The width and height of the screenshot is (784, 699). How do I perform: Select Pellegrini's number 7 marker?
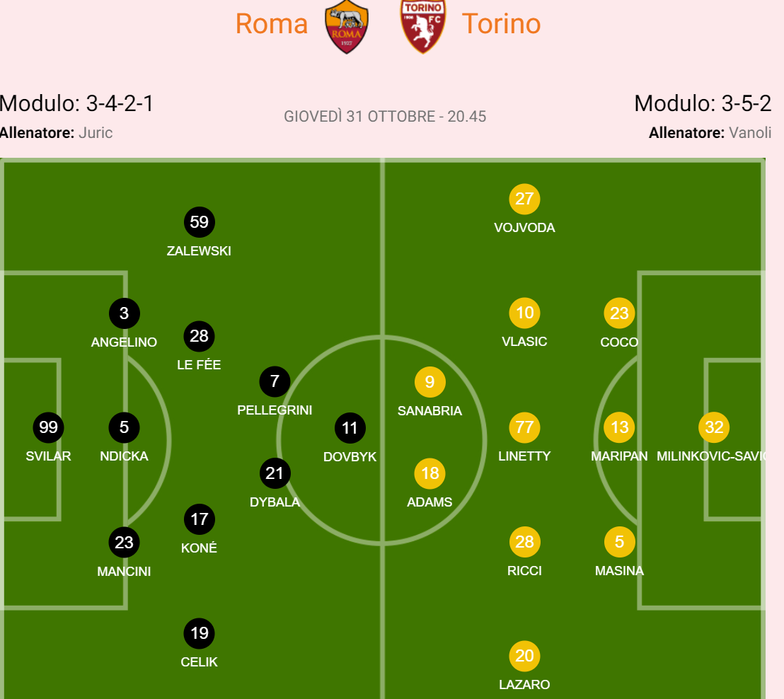275,382
